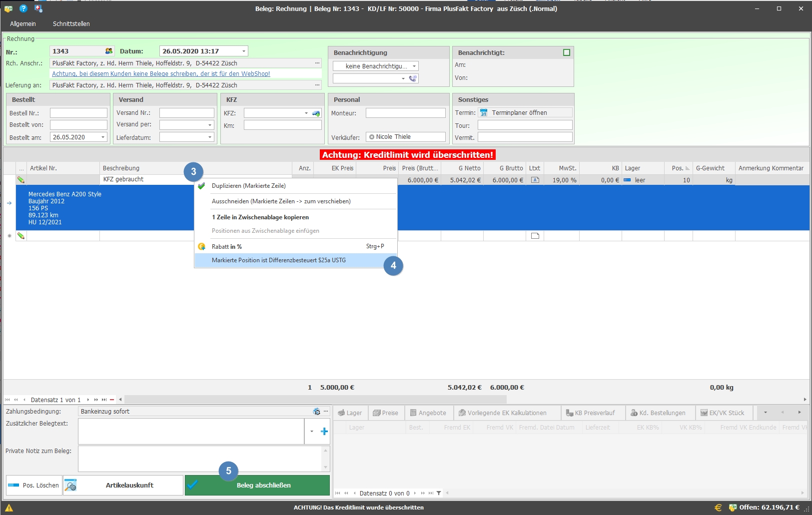Click the horizontal scrollbar of the positions grid
Viewport: 812px width, 515px height.
[x=316, y=400]
